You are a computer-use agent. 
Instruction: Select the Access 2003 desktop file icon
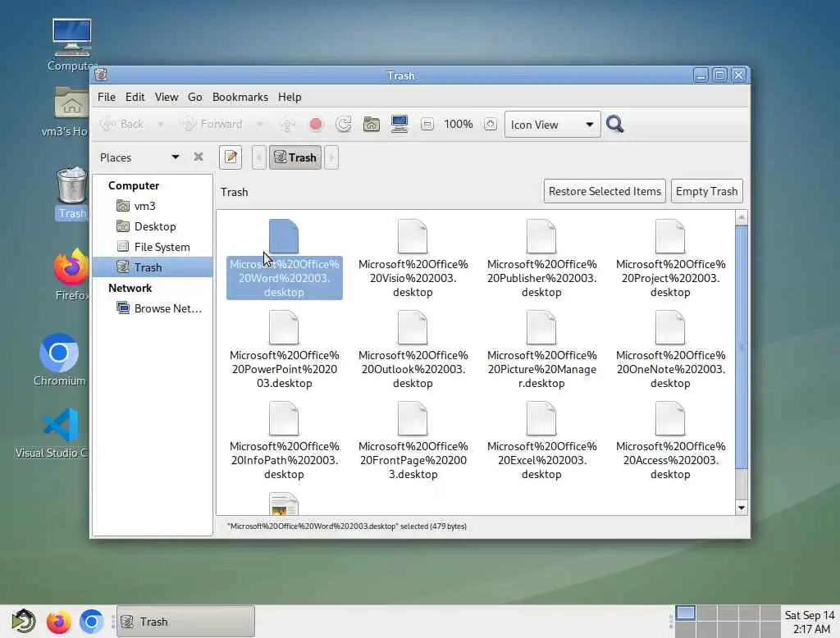click(669, 418)
